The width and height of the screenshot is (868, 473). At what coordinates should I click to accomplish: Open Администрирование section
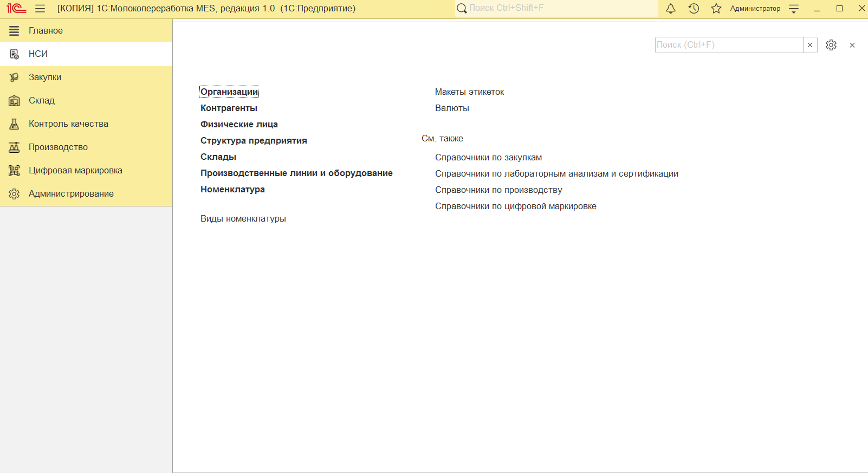[86, 193]
